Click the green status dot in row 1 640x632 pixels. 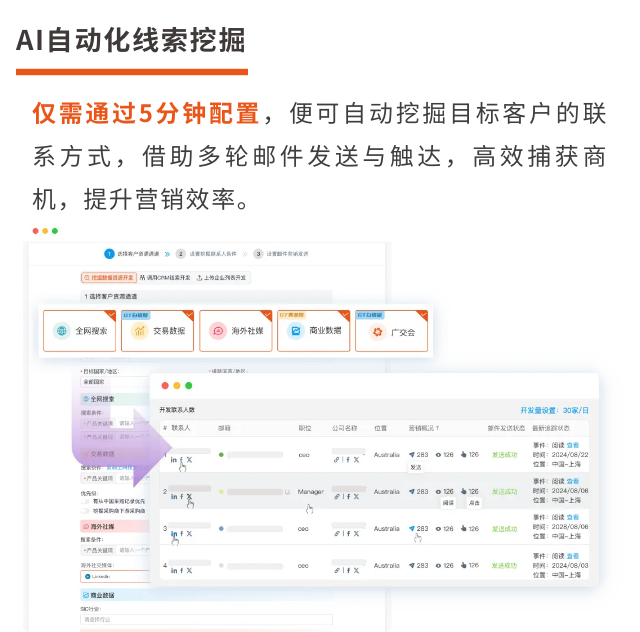(221, 454)
